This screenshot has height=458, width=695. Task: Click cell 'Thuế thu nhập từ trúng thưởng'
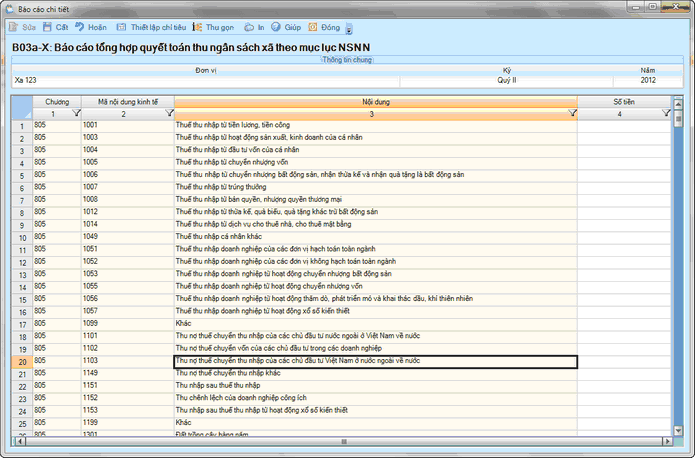[376, 188]
